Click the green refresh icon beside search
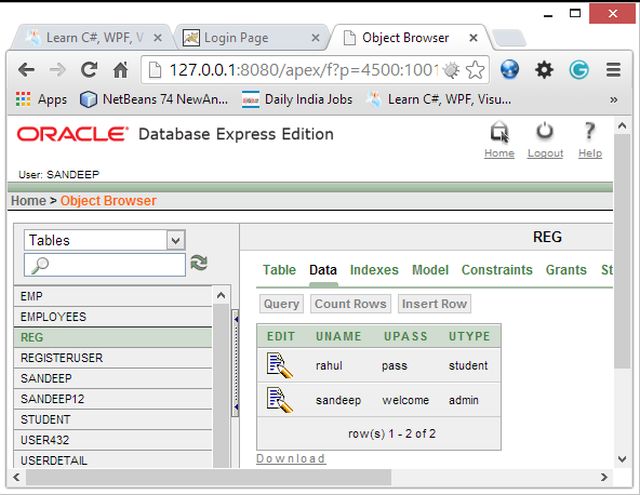Viewport: 640px width, 495px height. point(199,263)
